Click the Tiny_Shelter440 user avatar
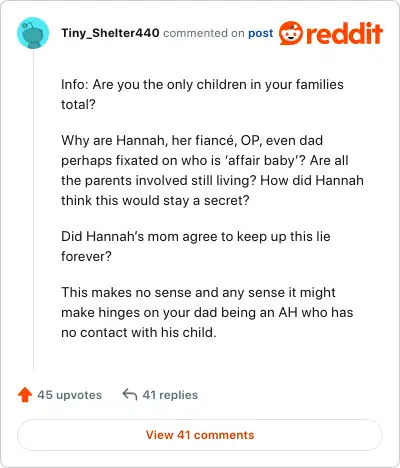Image resolution: width=400 pixels, height=468 pixels. 33,33
